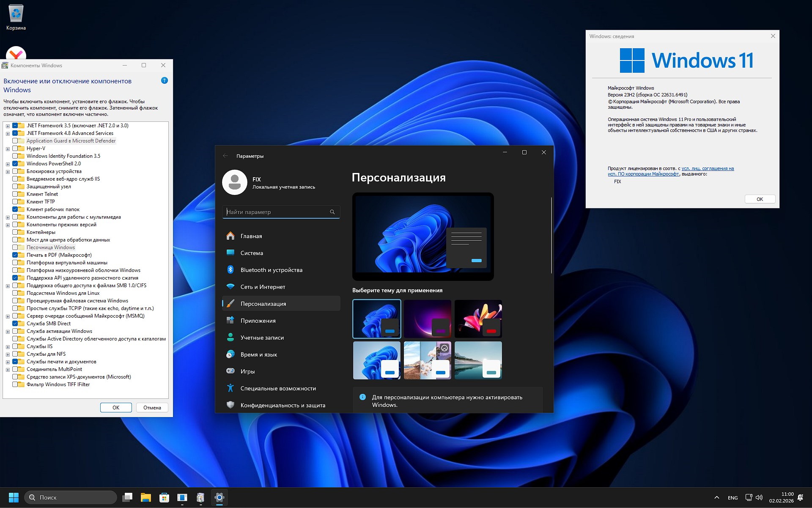Viewport: 812px width, 508px height.
Task: Expand the .NET Framework 4.8 Advanced Services node
Action: click(x=7, y=133)
